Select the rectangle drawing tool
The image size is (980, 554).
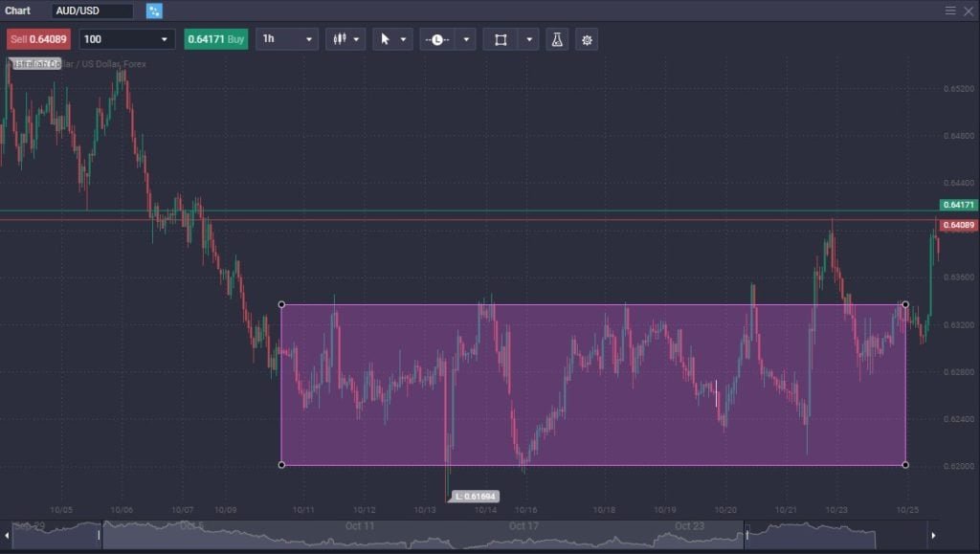coord(501,39)
